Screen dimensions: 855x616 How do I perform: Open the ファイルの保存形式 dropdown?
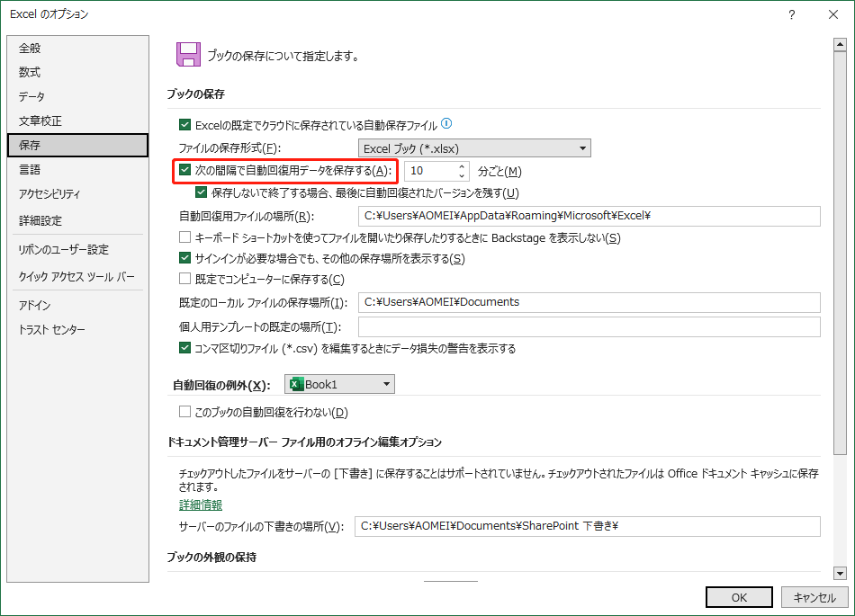(x=474, y=148)
